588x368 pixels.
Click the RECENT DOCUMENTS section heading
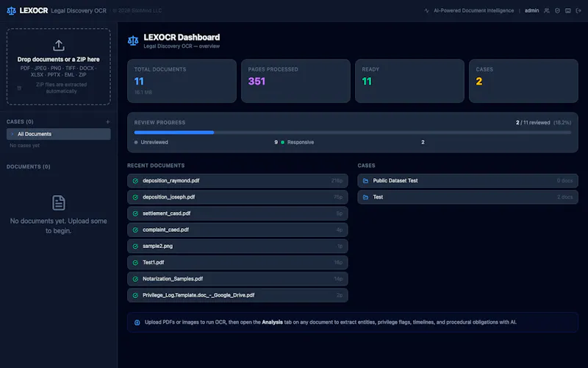pyautogui.click(x=156, y=166)
